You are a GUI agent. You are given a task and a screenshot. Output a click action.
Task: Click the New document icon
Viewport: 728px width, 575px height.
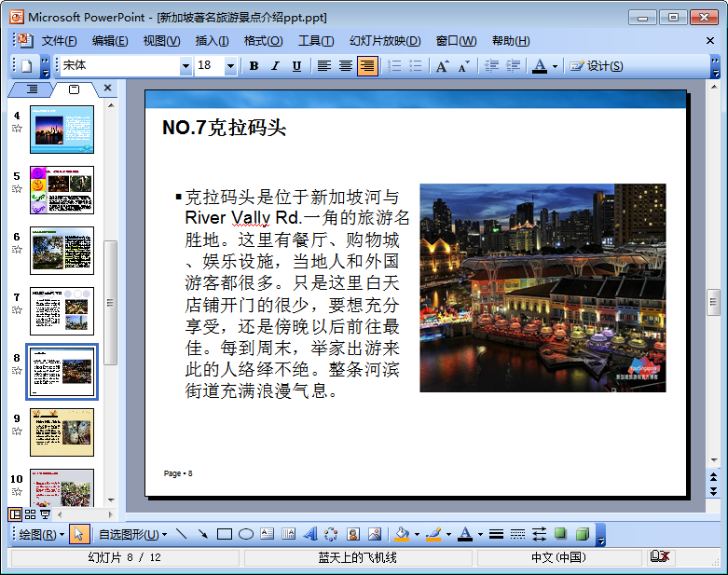(x=26, y=66)
